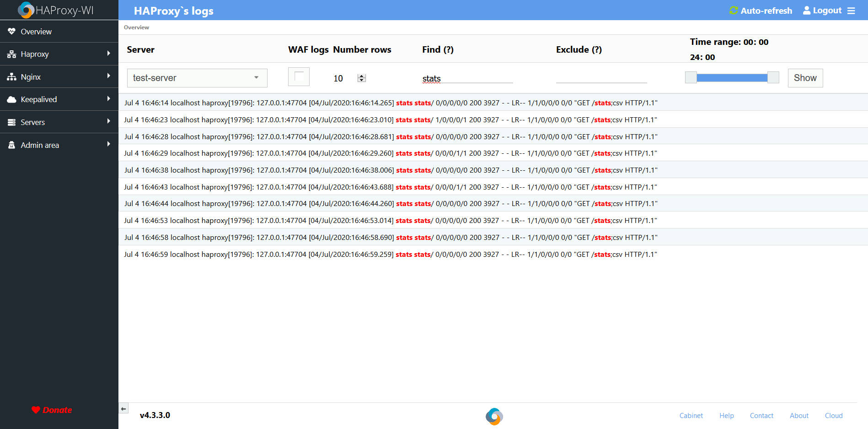Adjust the time range slider
This screenshot has width=868, height=429.
(732, 77)
